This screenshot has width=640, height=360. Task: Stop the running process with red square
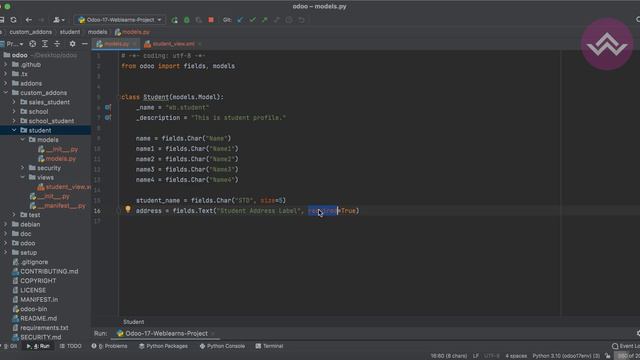coord(211,20)
